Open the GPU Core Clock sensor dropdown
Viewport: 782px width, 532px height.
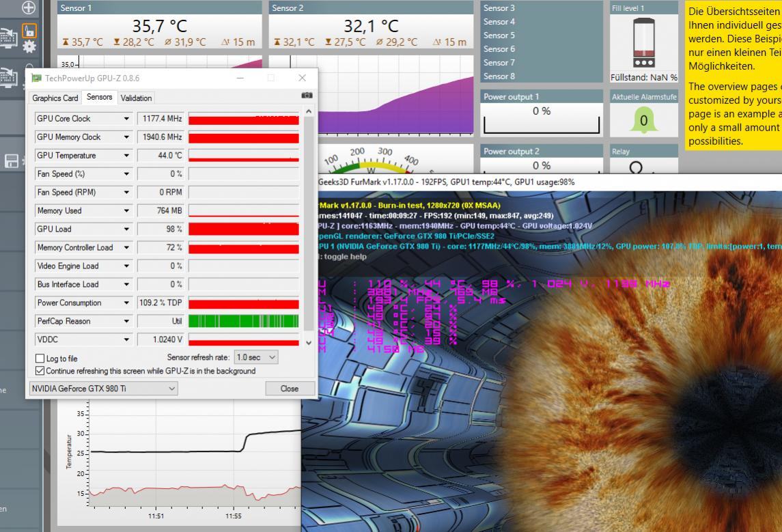point(126,119)
